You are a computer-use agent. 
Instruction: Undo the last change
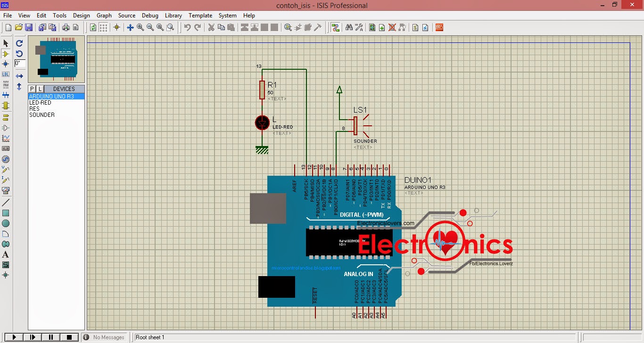click(188, 28)
